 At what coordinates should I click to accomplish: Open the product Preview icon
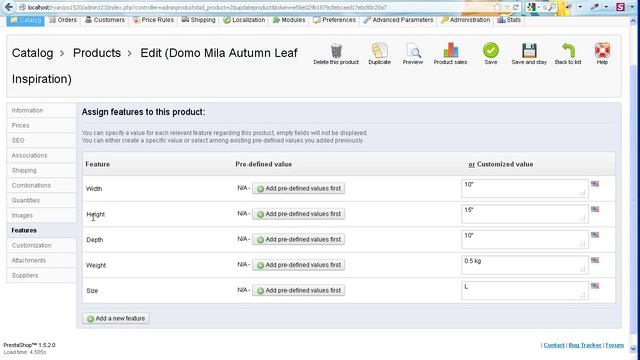coord(413,51)
